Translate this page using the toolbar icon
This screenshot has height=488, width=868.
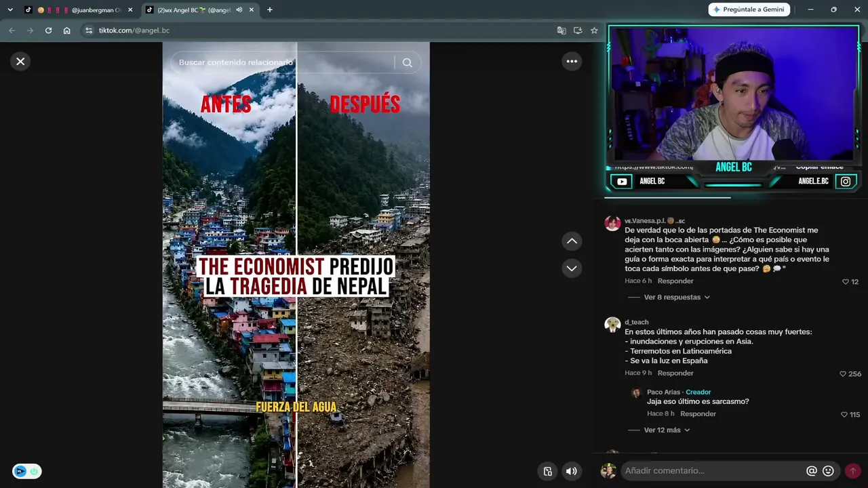(x=561, y=30)
